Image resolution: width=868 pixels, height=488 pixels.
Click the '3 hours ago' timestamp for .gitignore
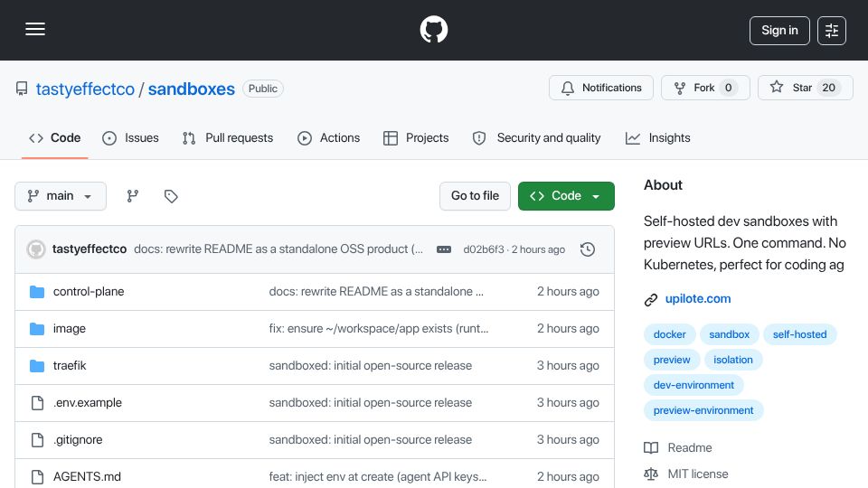[568, 440]
